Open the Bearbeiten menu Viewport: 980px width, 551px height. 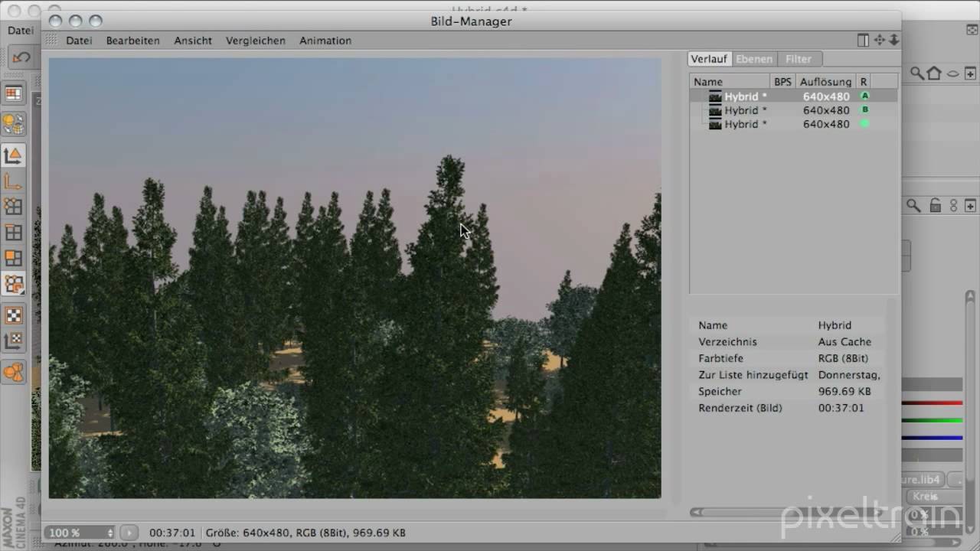point(133,41)
